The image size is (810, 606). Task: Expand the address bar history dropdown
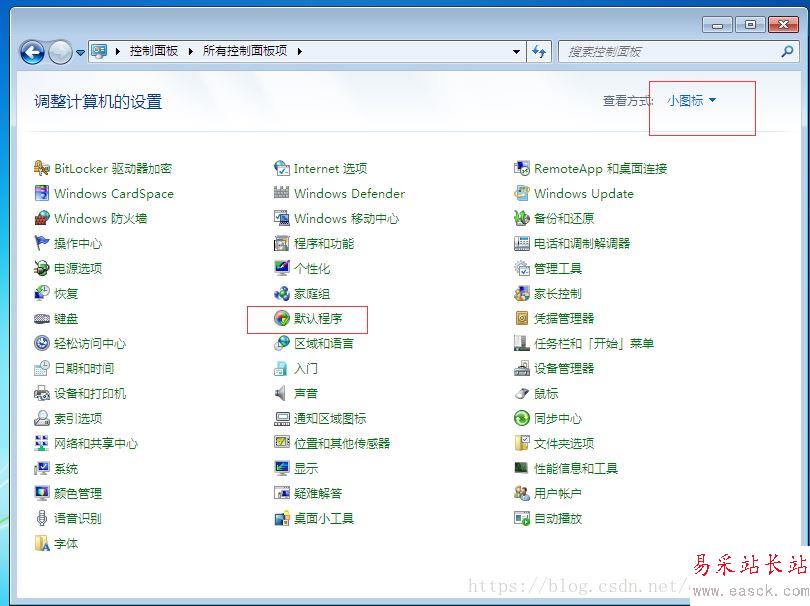pyautogui.click(x=516, y=52)
